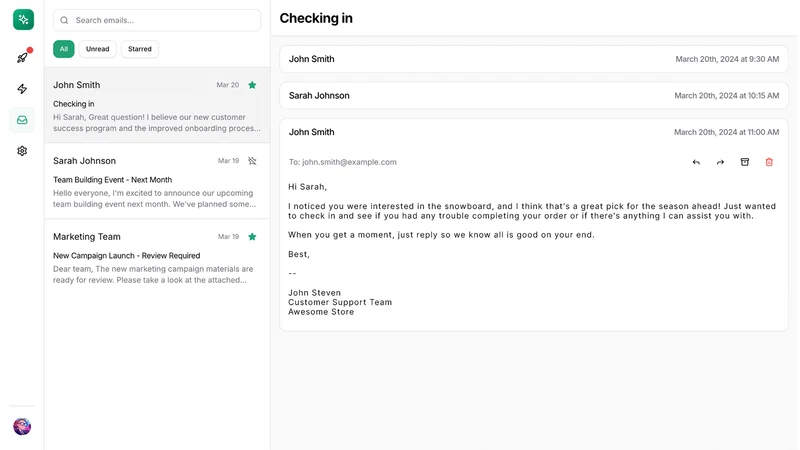This screenshot has height=450, width=800.
Task: Click the green sparkle app logo
Action: pos(23,20)
